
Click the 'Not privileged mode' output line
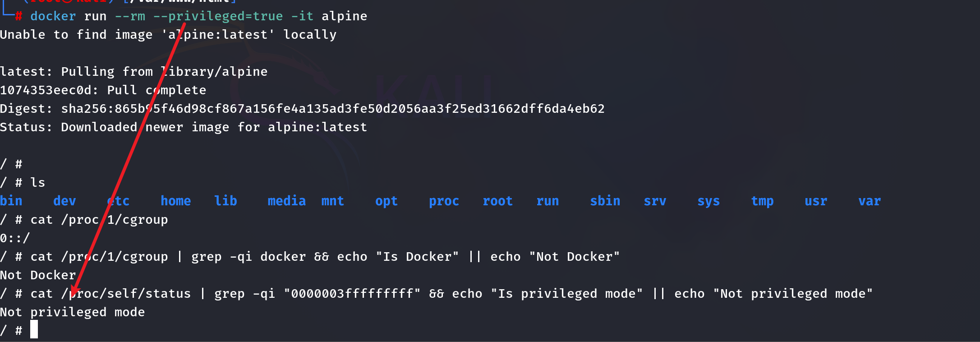click(x=72, y=312)
